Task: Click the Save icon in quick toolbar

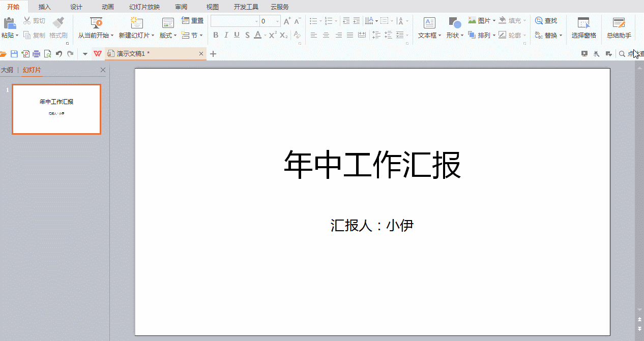Action: (14, 54)
